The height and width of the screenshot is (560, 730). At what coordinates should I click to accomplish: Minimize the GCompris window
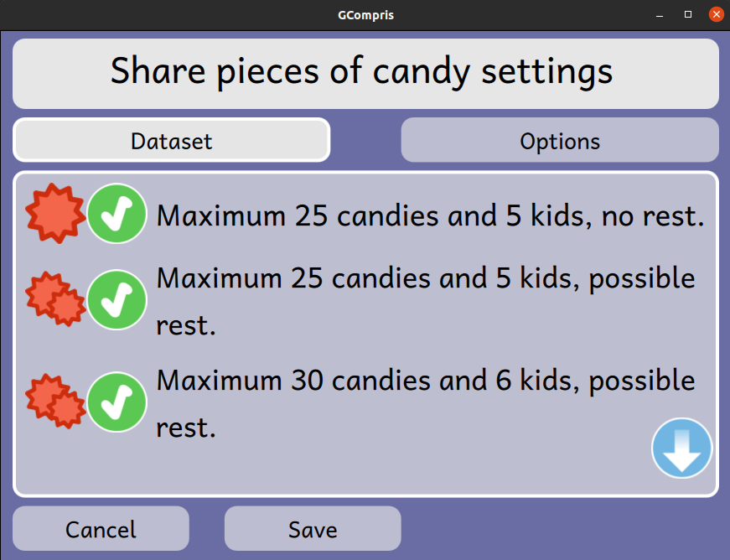[660, 15]
